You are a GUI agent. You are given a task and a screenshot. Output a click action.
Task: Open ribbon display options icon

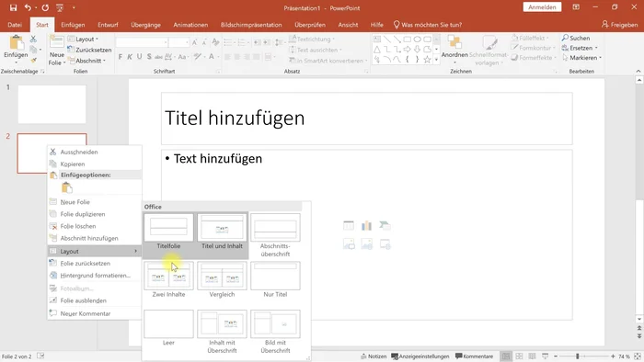[x=576, y=7]
